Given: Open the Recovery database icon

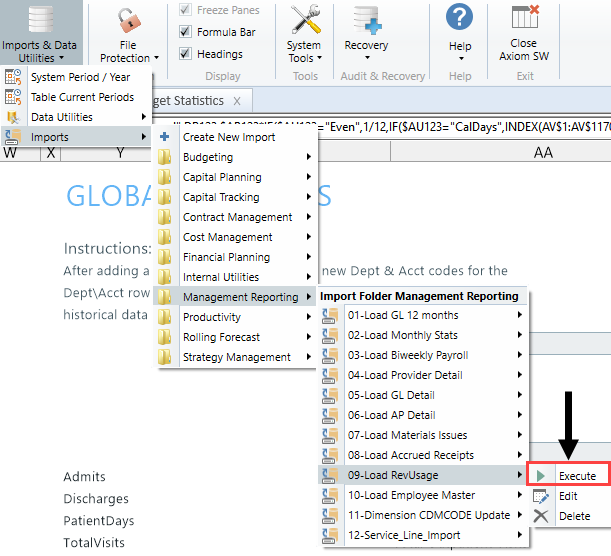Looking at the screenshot, I should 366,20.
